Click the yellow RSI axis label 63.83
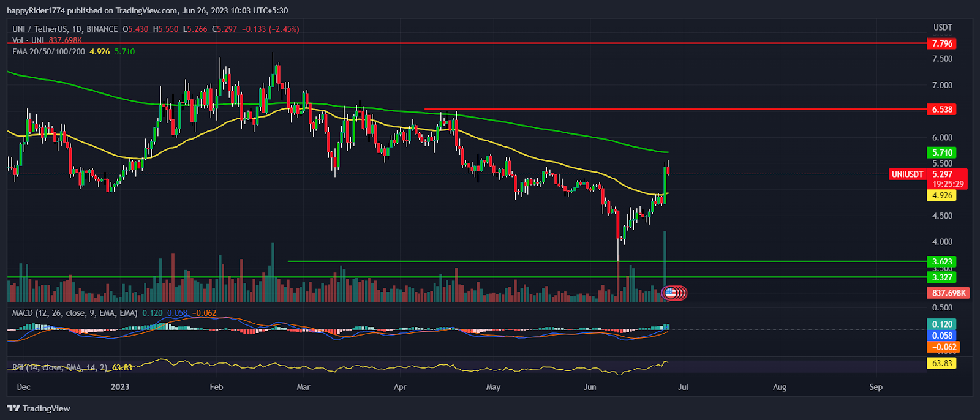Image resolution: width=980 pixels, height=420 pixels. [x=942, y=363]
